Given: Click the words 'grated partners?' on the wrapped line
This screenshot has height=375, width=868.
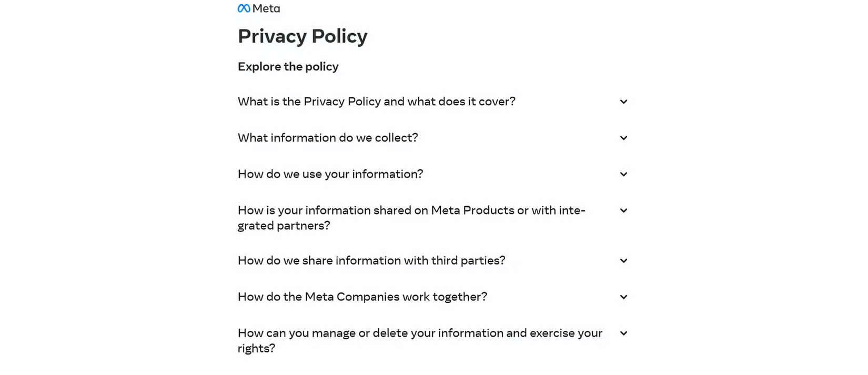Looking at the screenshot, I should click(284, 226).
